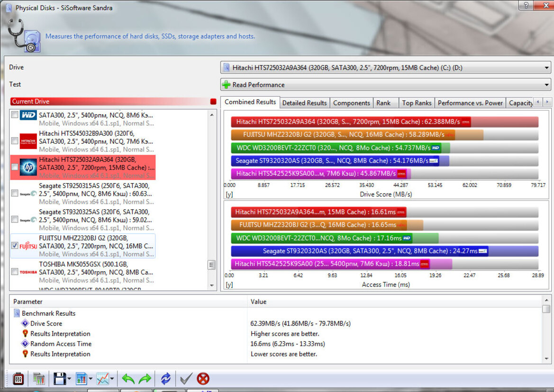Uncheck the FUJITSU MHZ2320BJ G2 checkbox
The image size is (554, 392).
coord(15,246)
